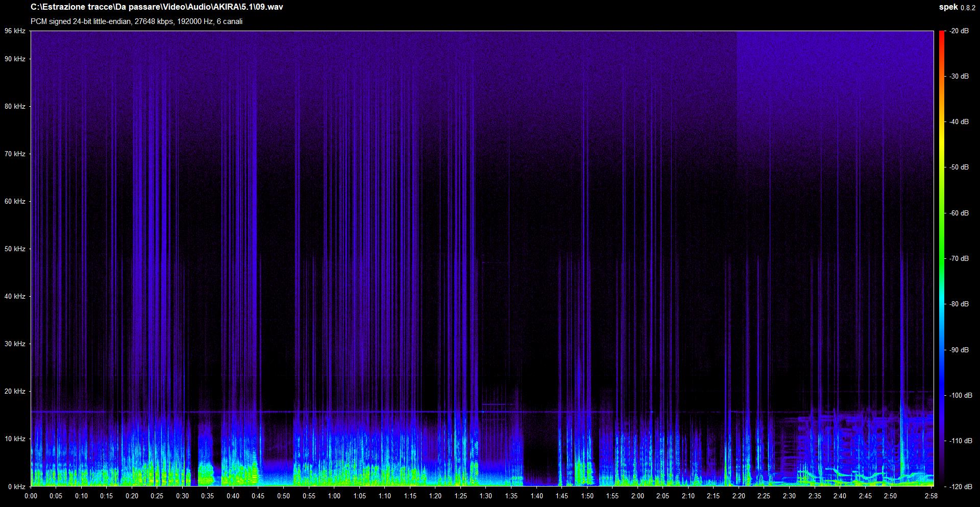
Task: Click the 1:25 time axis label
Action: (461, 496)
